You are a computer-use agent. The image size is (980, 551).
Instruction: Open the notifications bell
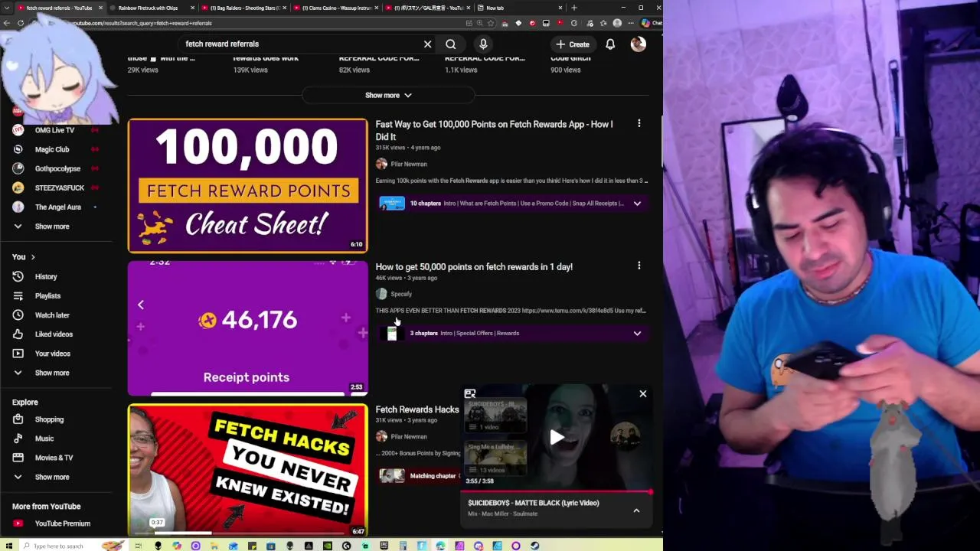[610, 44]
